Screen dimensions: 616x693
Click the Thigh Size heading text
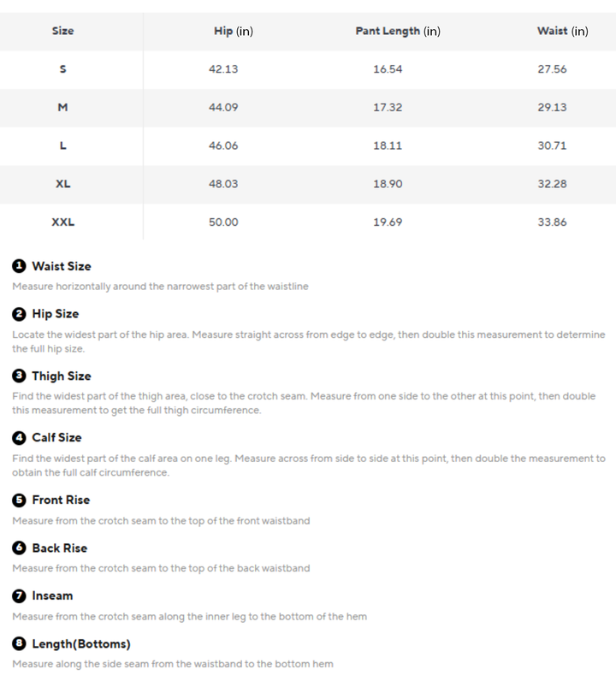coord(62,376)
